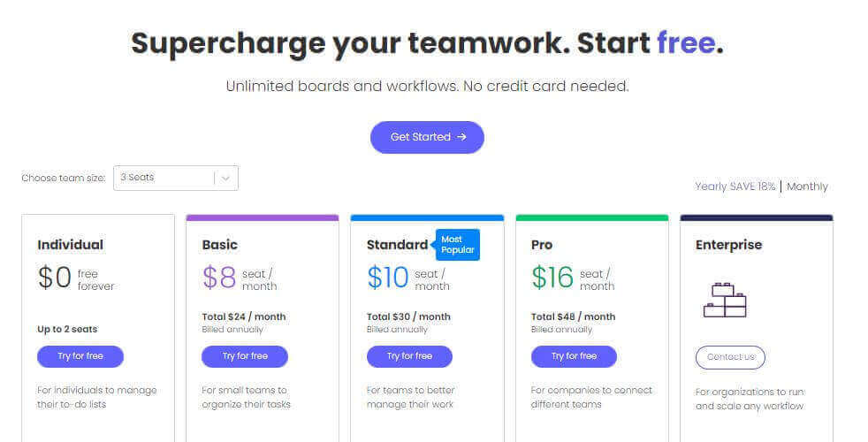Screen dimensions: 868x442
Task: Try the Basic plan for free
Action: coord(245,356)
